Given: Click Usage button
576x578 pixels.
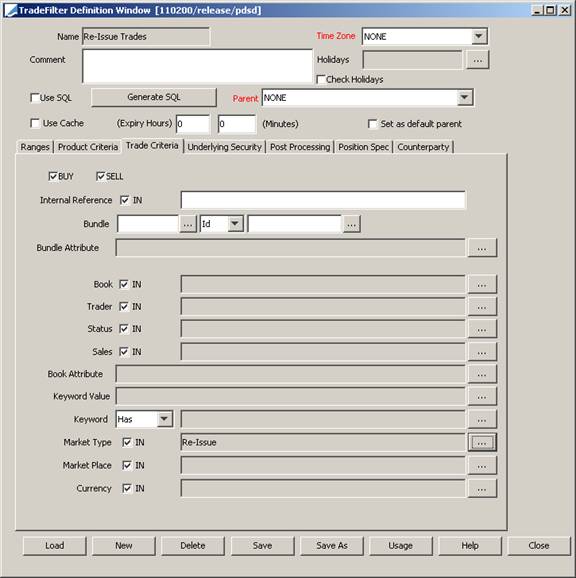Looking at the screenshot, I should click(401, 546).
